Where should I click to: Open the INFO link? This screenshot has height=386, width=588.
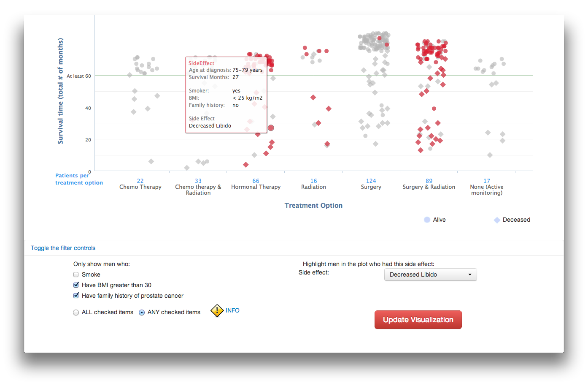point(232,310)
